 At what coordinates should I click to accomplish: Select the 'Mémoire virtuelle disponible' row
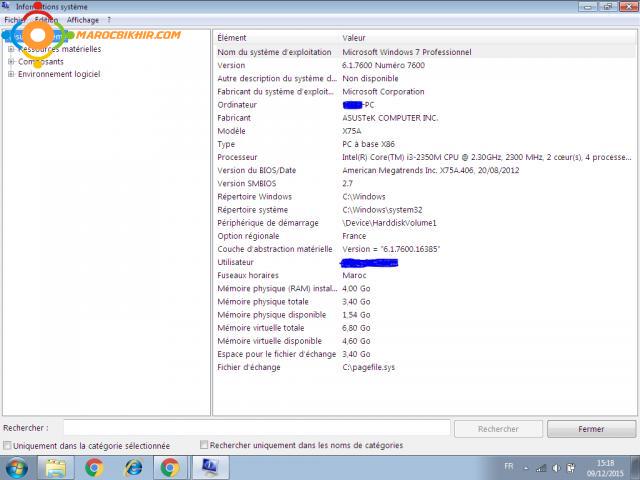424,341
